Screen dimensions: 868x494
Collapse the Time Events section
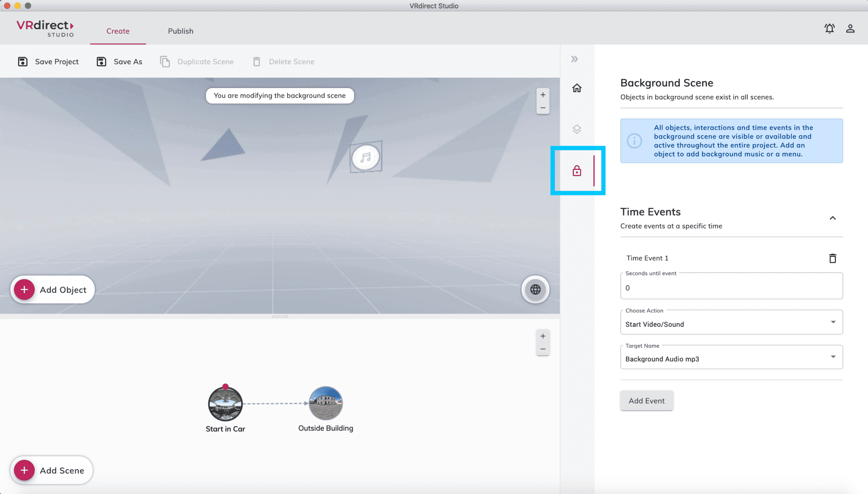tap(832, 218)
